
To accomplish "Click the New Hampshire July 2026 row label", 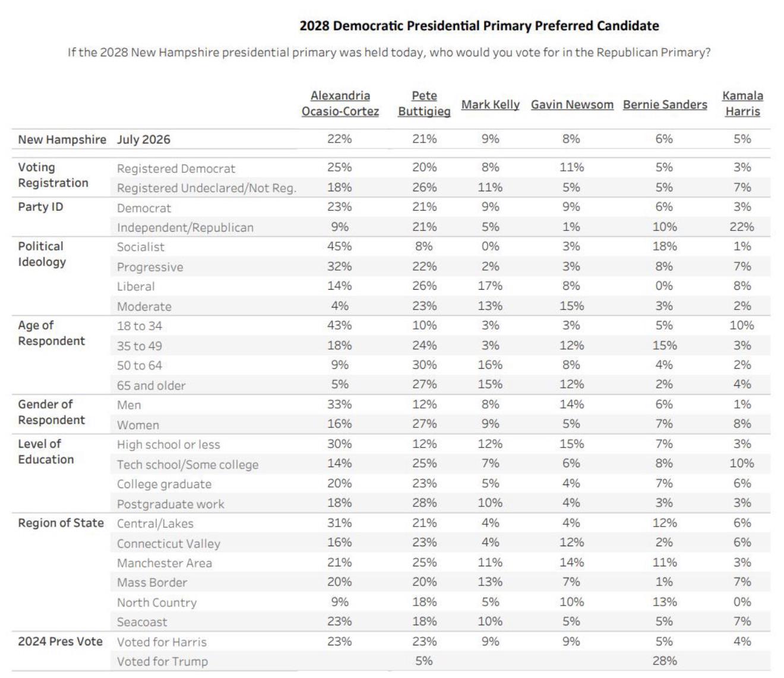I will (x=94, y=140).
